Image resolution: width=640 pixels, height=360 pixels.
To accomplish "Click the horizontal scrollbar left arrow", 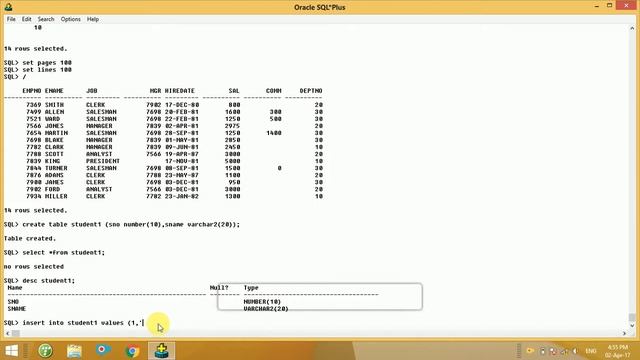I will pyautogui.click(x=7, y=333).
